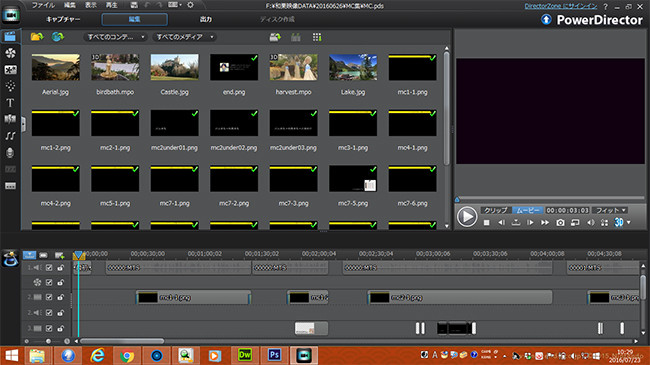Switch to the ディスク作成 tab
Viewport: 650px width, 365px height.
point(277,19)
